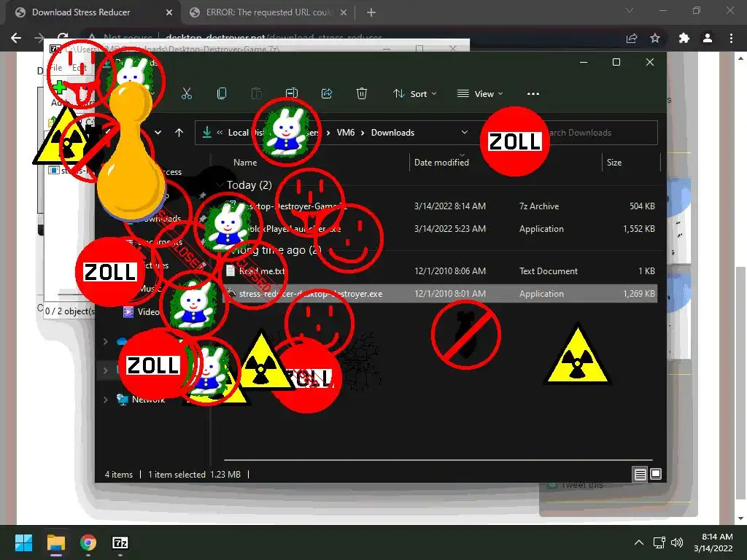This screenshot has width=747, height=560.
Task: Click the Share icon in Explorer toolbar
Action: pyautogui.click(x=327, y=94)
